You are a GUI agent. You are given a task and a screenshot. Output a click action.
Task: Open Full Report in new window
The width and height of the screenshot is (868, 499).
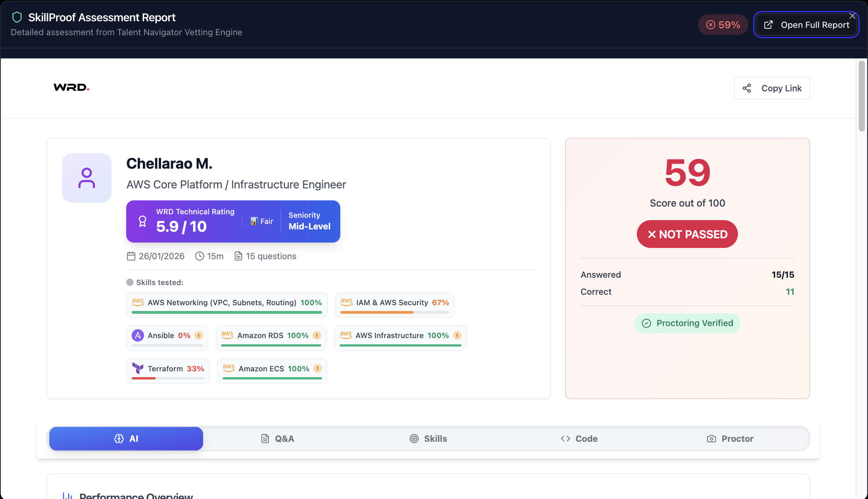pos(806,25)
